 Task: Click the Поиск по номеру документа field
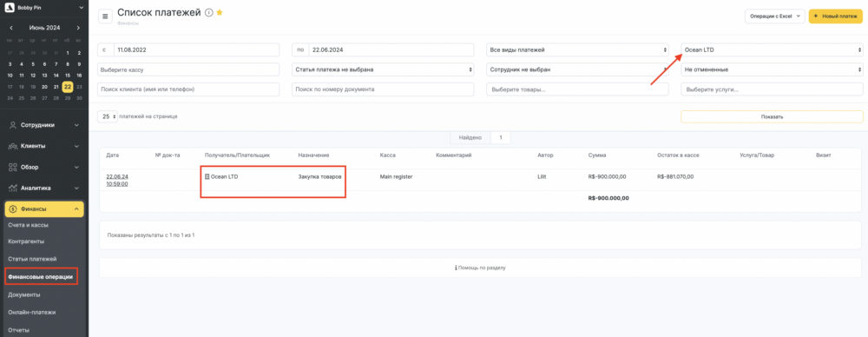click(x=383, y=89)
